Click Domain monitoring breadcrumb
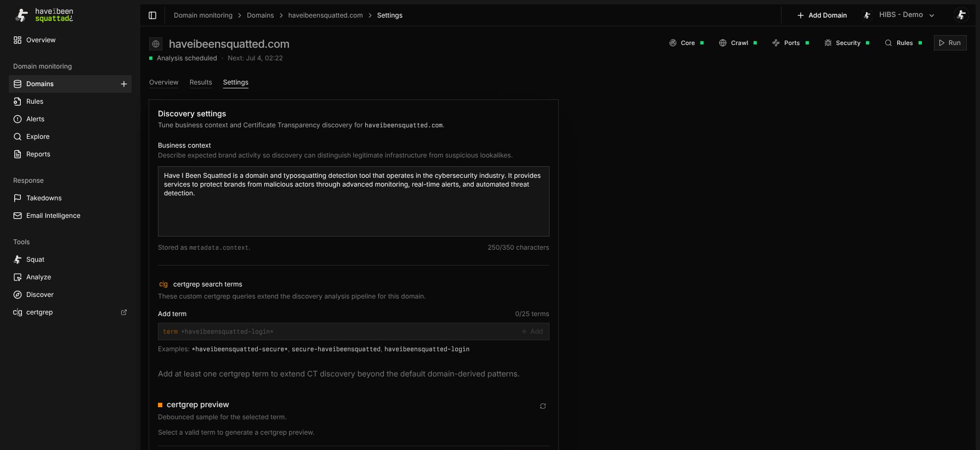Screen dimensions: 980x450 203,15
